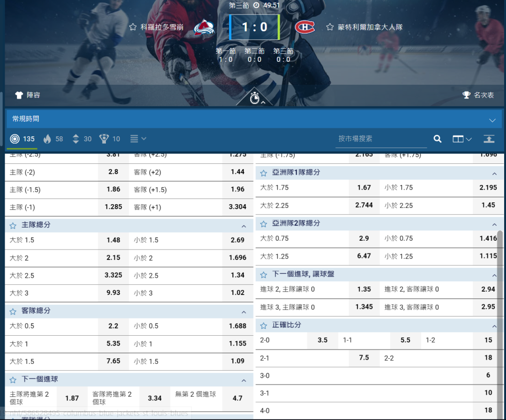The height and width of the screenshot is (420, 506).
Task: Select correct score 2-1 odds 7.5
Action: pyautogui.click(x=364, y=358)
